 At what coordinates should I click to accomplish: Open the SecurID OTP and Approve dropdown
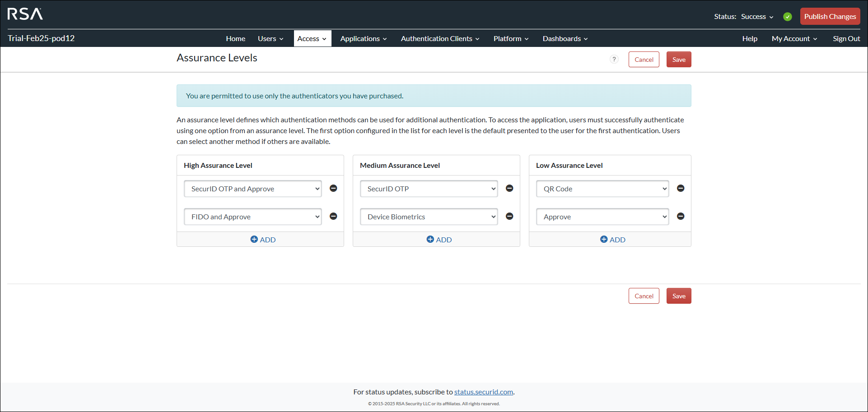click(x=252, y=189)
